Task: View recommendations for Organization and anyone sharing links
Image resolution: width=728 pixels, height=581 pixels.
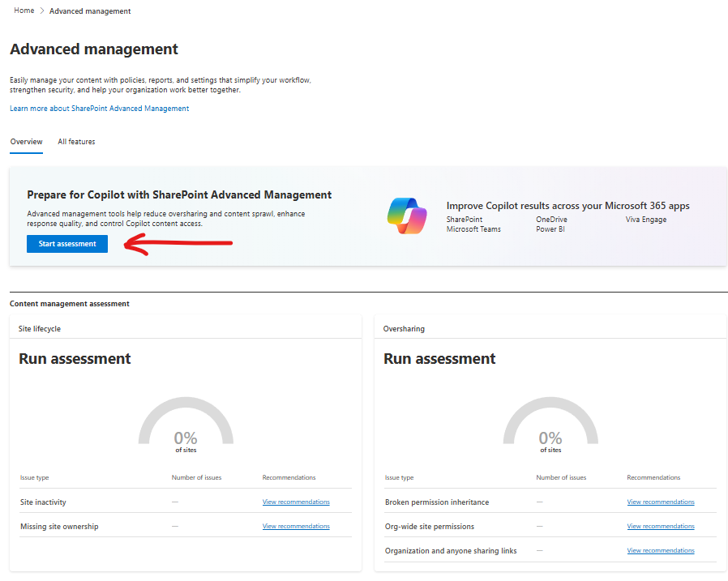Action: click(661, 551)
